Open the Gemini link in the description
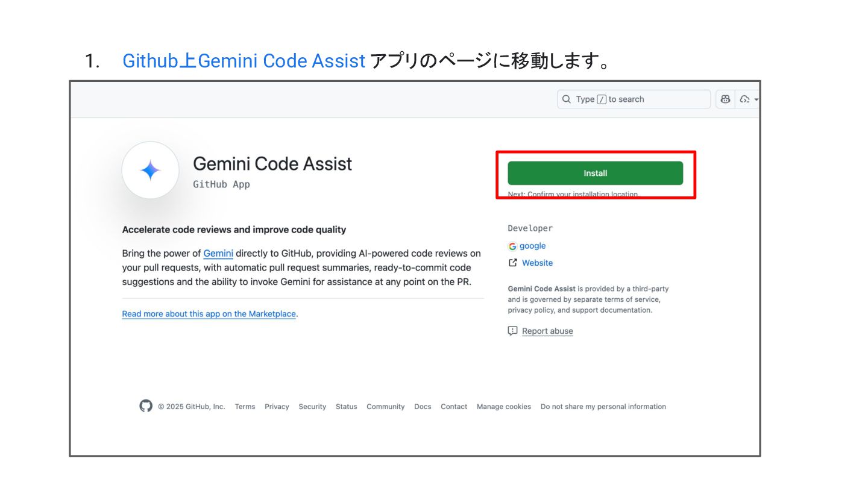Screen dimensions: 868x488 218,254
